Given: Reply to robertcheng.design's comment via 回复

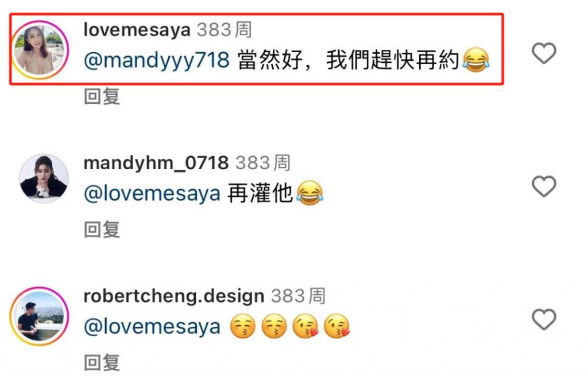Looking at the screenshot, I should pyautogui.click(x=102, y=362).
